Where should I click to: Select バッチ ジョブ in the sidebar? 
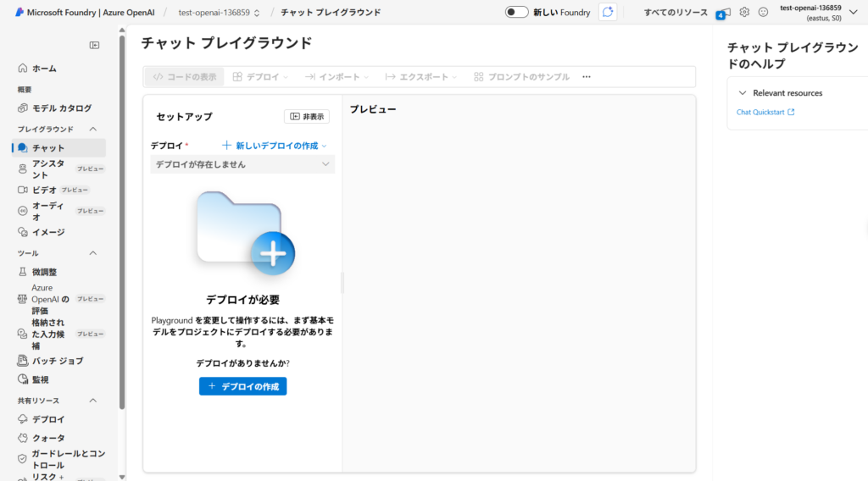(x=58, y=361)
